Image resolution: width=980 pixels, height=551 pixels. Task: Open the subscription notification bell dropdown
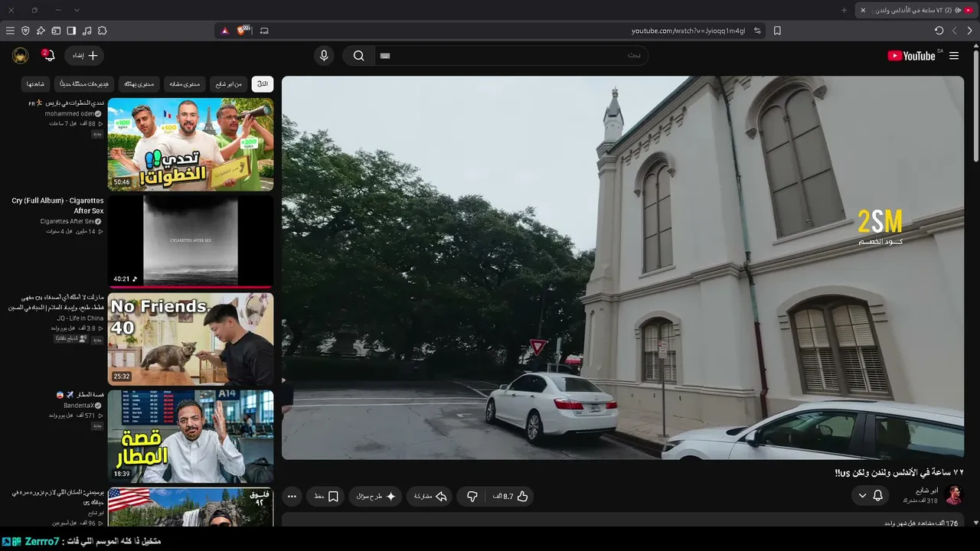click(x=871, y=496)
